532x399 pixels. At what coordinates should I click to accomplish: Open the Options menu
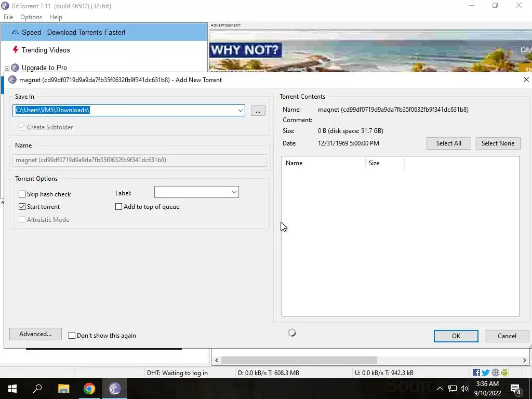click(31, 17)
